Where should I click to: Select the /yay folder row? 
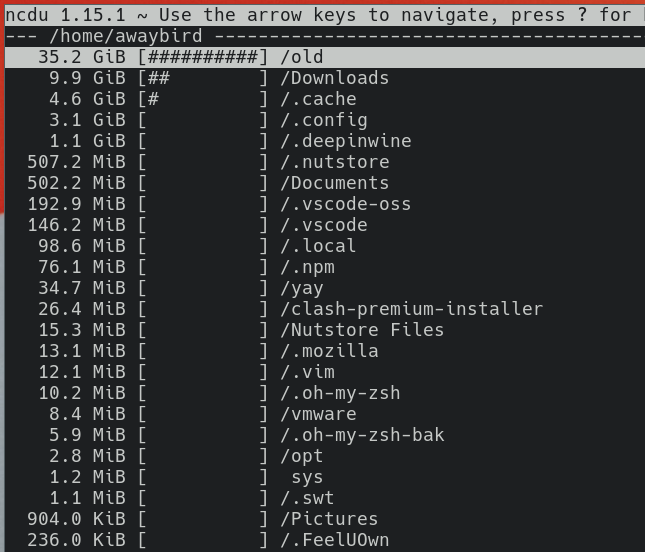[x=325, y=288]
